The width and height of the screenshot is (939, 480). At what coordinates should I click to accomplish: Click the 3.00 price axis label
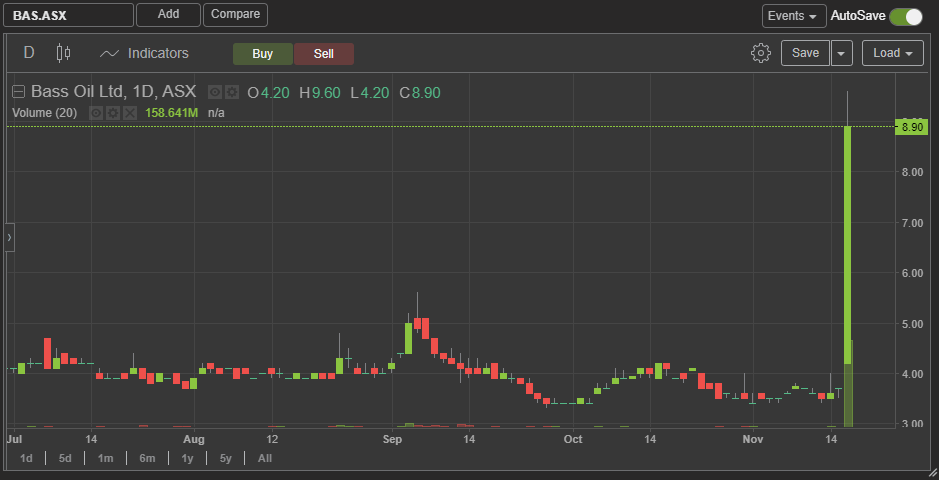pyautogui.click(x=912, y=425)
